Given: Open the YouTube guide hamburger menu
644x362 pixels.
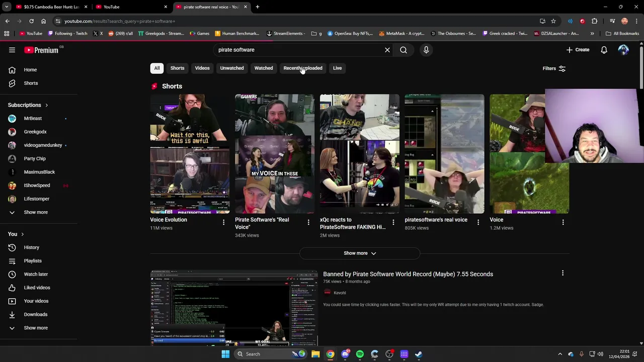Looking at the screenshot, I should tap(12, 50).
